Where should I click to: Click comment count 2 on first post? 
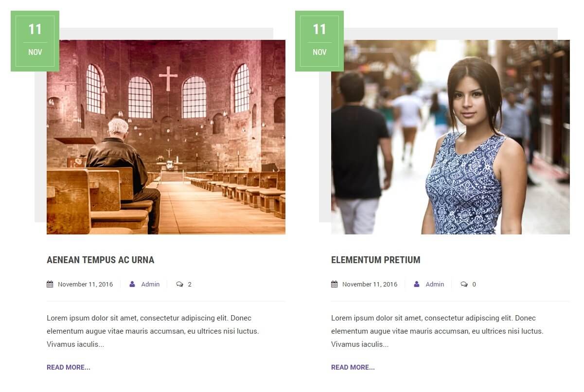[x=190, y=284]
